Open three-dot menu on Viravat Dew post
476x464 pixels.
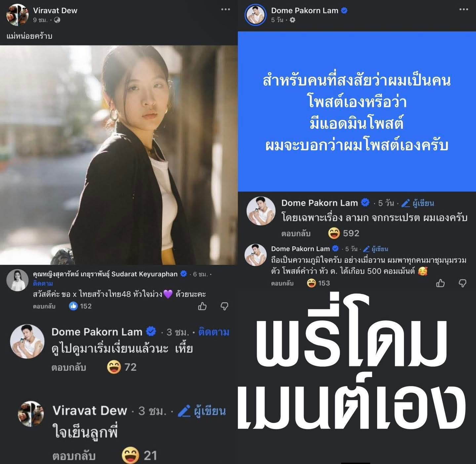pos(225,9)
